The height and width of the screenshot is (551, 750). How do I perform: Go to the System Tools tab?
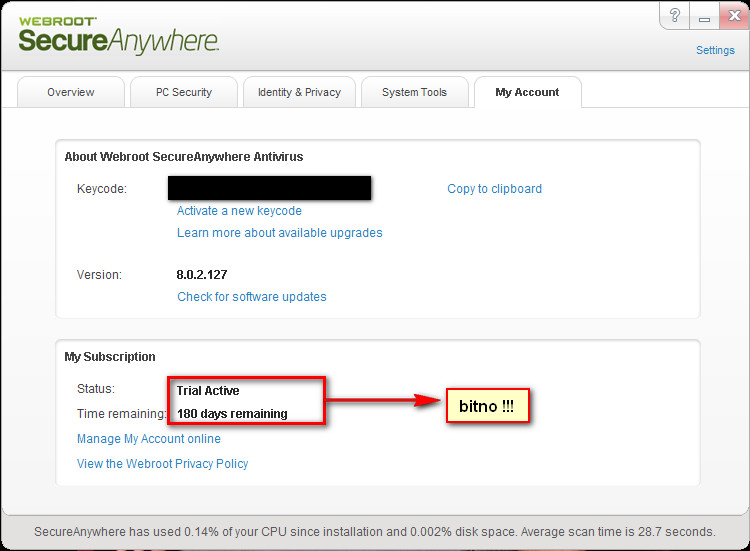tap(414, 92)
